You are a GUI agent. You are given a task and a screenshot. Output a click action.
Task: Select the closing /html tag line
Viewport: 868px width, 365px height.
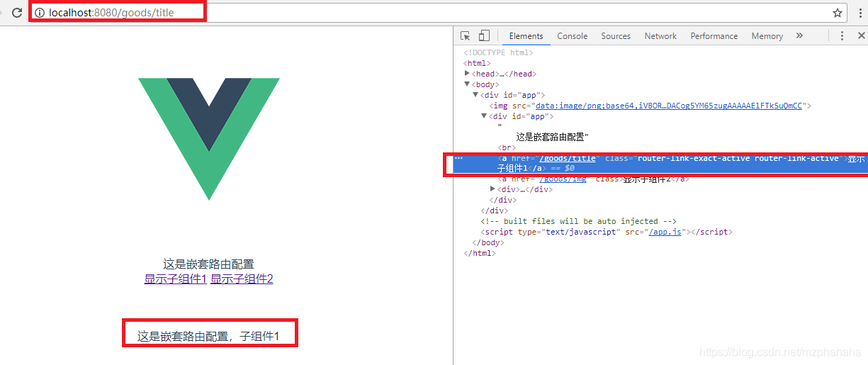coord(480,253)
